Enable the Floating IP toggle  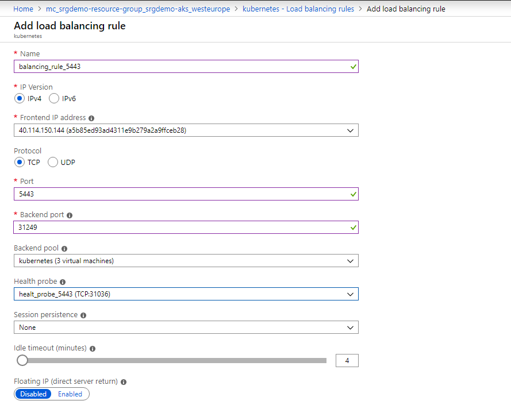[70, 394]
